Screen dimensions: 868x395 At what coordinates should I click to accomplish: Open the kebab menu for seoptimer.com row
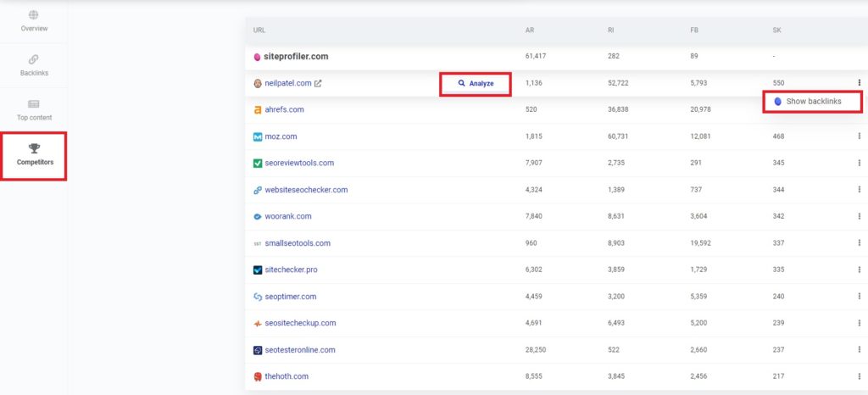[860, 296]
